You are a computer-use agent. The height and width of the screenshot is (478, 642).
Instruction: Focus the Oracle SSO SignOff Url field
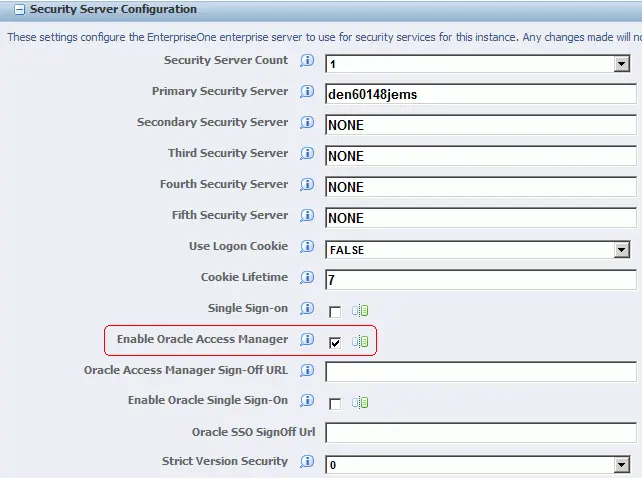coord(481,433)
